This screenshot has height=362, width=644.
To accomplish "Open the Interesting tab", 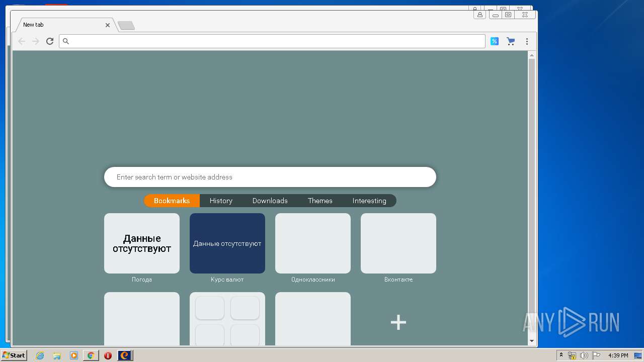I will pyautogui.click(x=369, y=201).
